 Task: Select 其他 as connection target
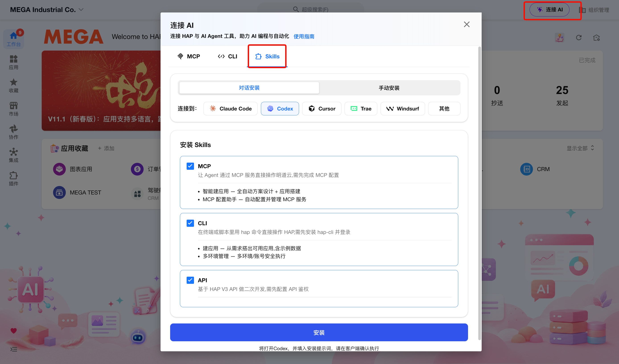click(444, 108)
